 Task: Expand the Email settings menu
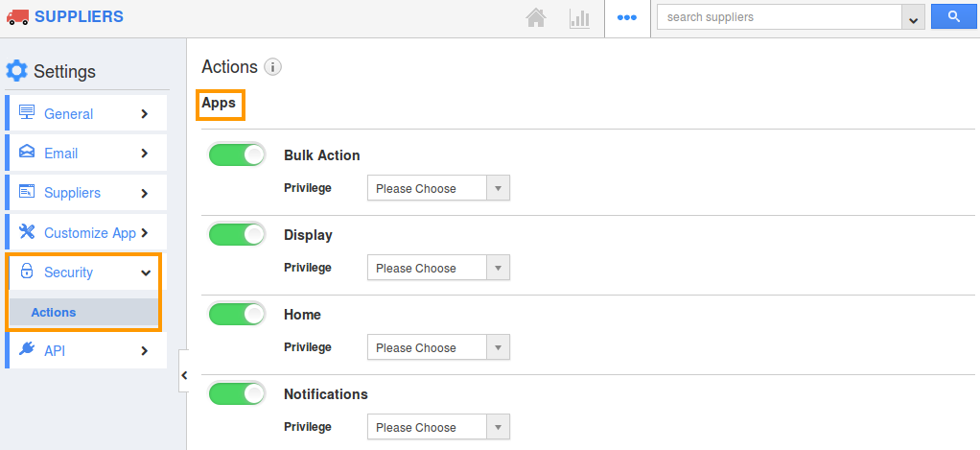[x=86, y=154]
